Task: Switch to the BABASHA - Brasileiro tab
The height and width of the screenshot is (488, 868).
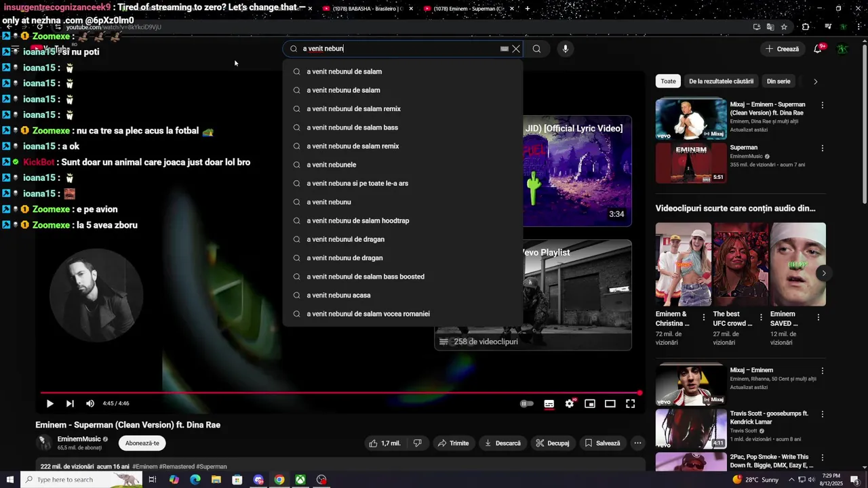Action: click(x=367, y=9)
